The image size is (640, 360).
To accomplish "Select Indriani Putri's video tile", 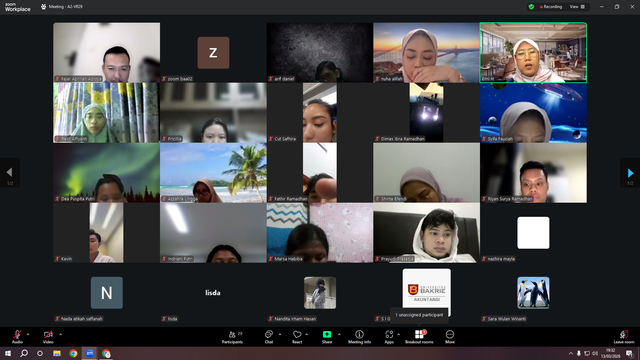I will tap(213, 233).
